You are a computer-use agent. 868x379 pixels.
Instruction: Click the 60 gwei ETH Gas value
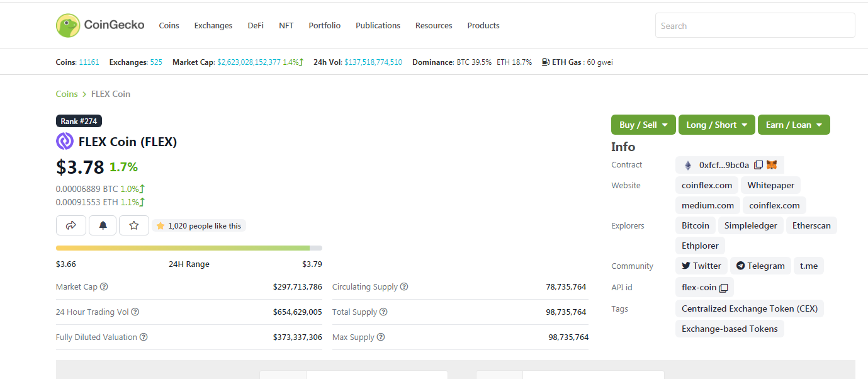point(600,62)
